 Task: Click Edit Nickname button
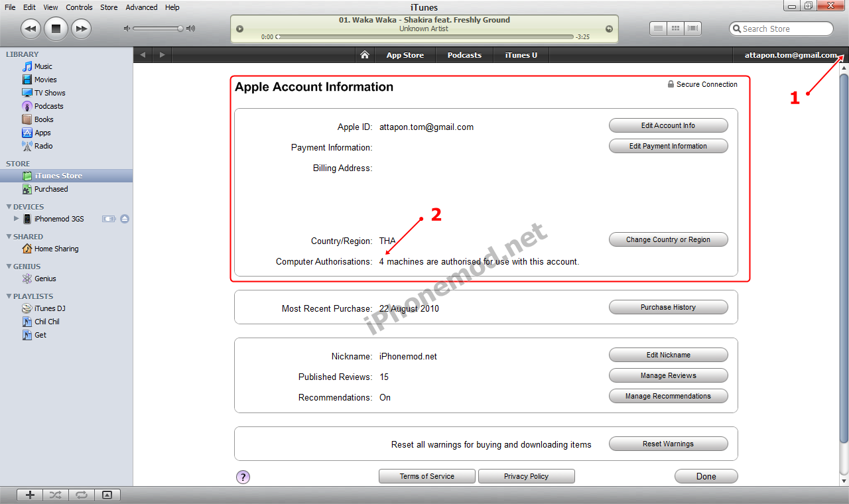click(x=668, y=355)
